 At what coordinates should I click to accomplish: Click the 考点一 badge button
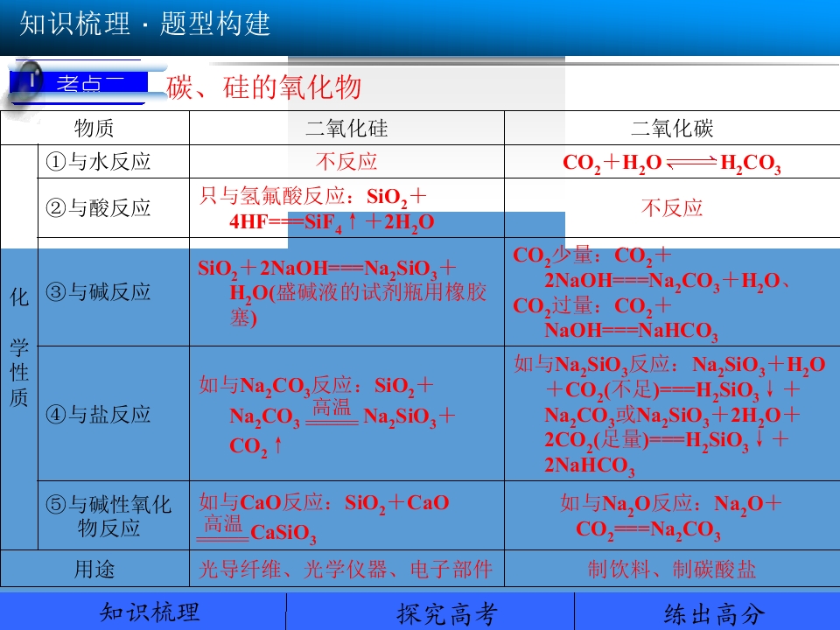(80, 84)
